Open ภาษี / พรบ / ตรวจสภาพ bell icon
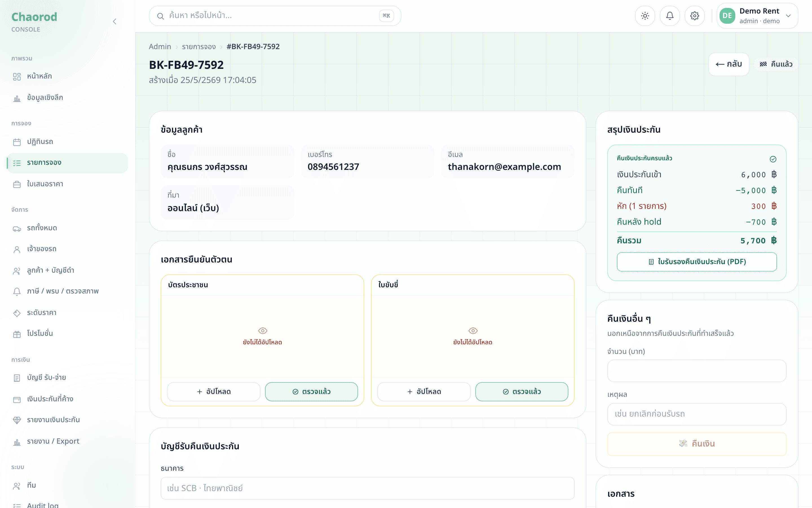The width and height of the screenshot is (812, 508). pyautogui.click(x=17, y=292)
